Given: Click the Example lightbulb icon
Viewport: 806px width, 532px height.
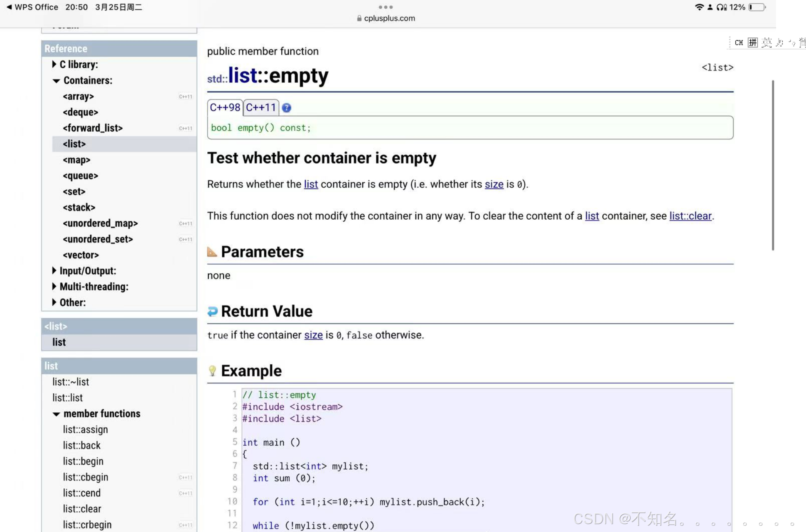Looking at the screenshot, I should (x=212, y=371).
